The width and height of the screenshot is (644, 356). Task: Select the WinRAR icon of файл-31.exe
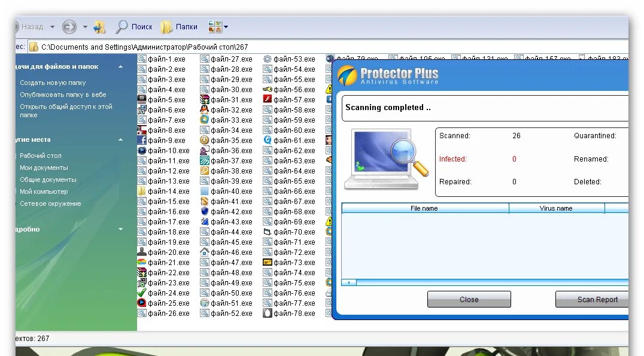(x=205, y=99)
